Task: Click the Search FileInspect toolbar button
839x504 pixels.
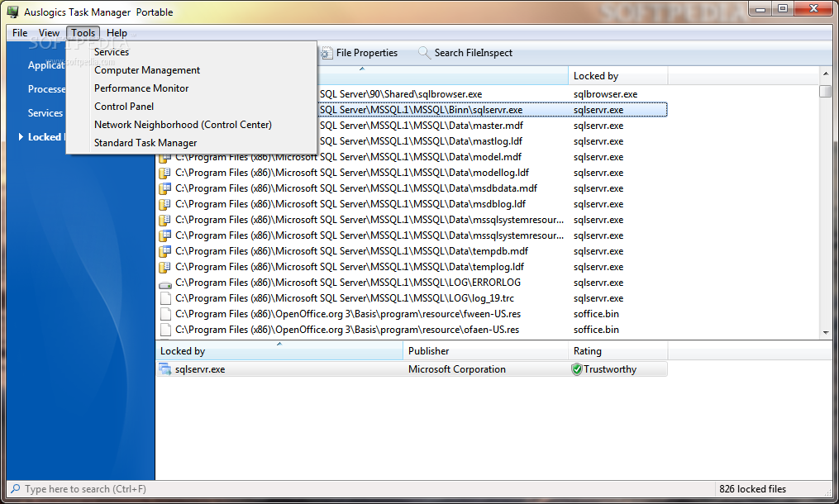Action: 465,53
